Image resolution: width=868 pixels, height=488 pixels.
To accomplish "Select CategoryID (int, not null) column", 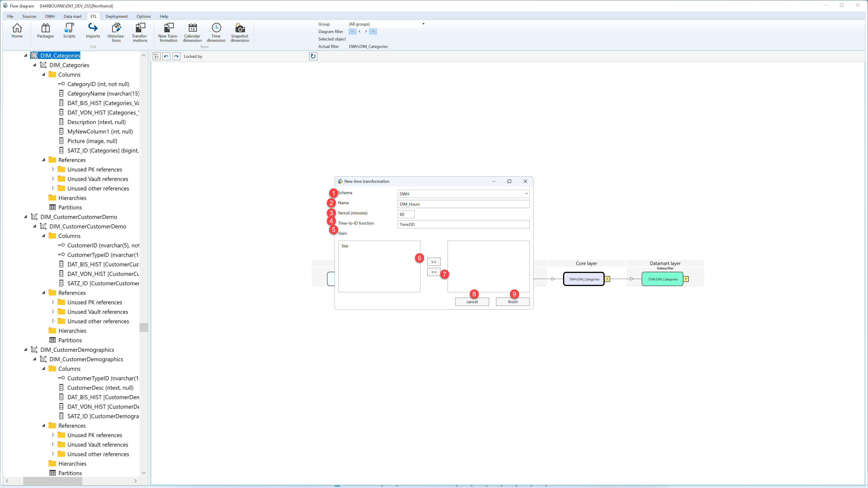I will pos(98,84).
